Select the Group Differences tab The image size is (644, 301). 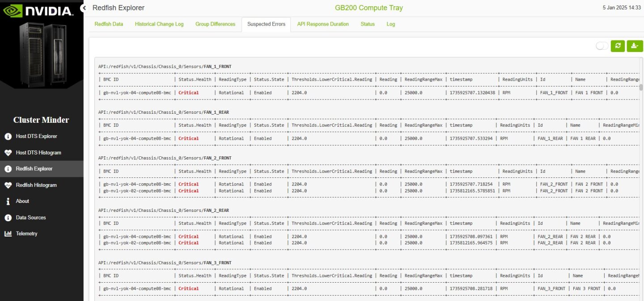coord(215,24)
